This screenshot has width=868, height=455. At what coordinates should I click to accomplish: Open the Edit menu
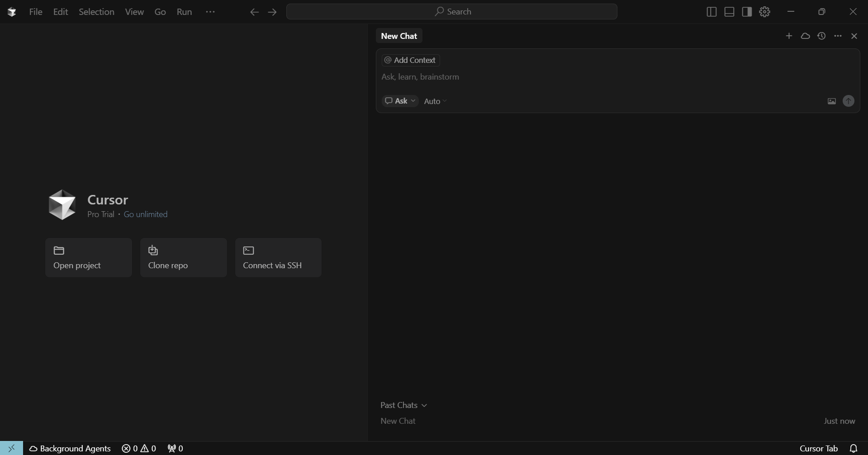tap(61, 12)
